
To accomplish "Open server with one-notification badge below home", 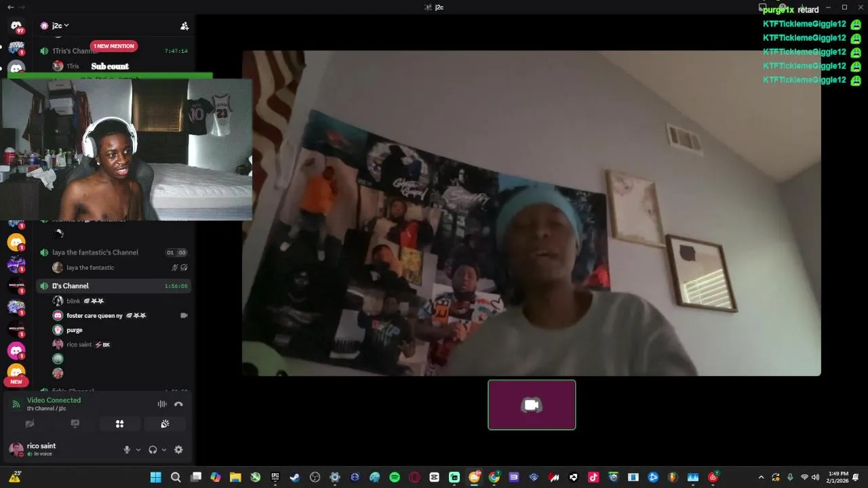I will (x=16, y=47).
